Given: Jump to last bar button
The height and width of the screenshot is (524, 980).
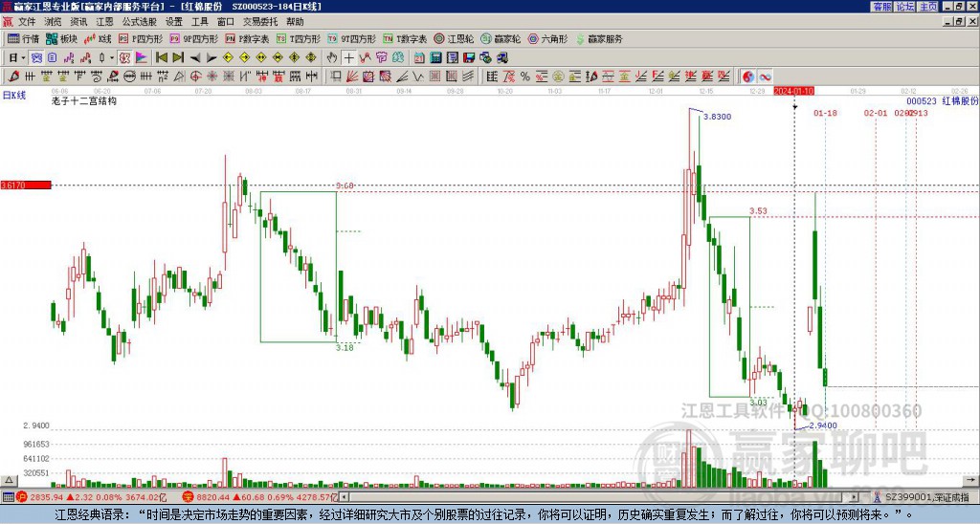Looking at the screenshot, I should 178,57.
